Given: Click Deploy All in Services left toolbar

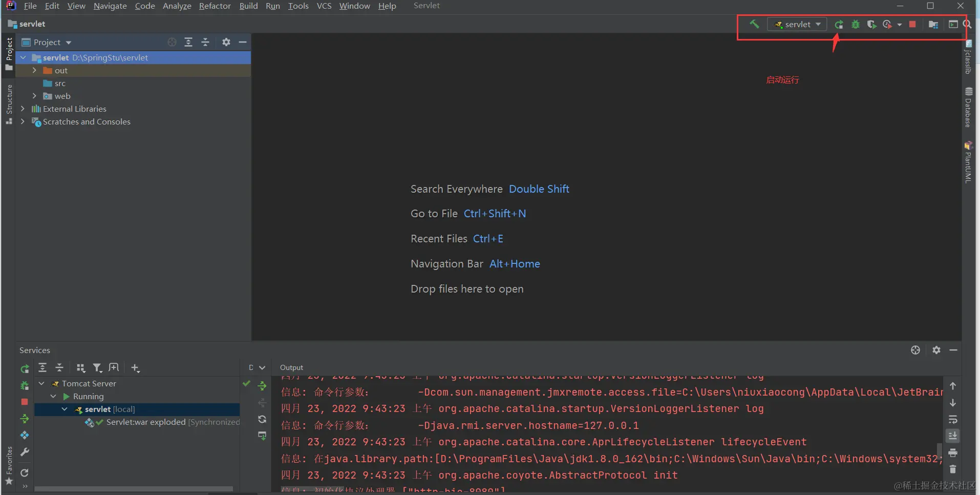Looking at the screenshot, I should click(25, 419).
